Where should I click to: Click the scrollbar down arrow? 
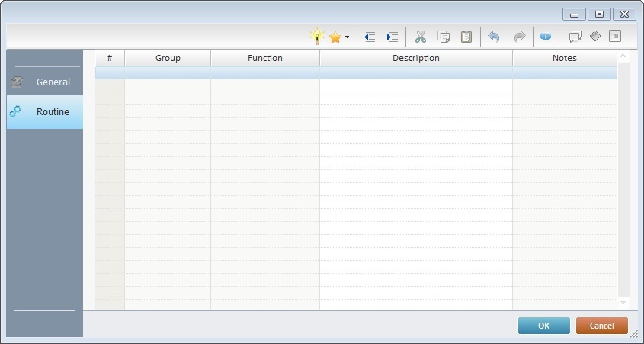623,303
